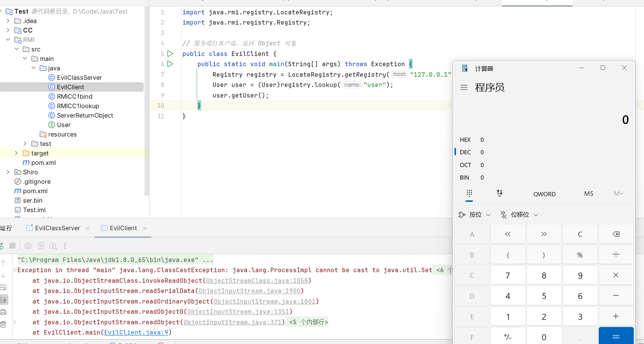Expand the .idea folder

8,21
